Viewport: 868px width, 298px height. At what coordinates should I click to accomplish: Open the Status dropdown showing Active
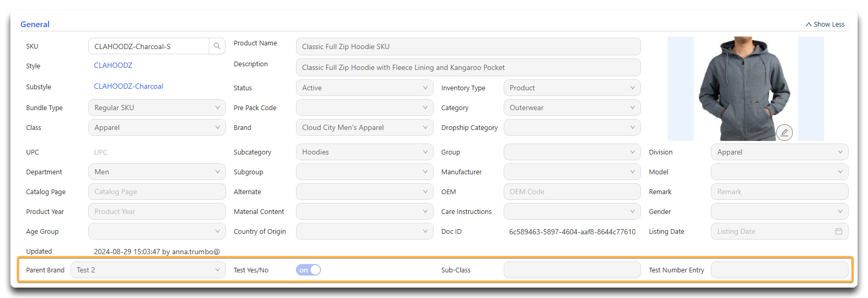point(364,88)
